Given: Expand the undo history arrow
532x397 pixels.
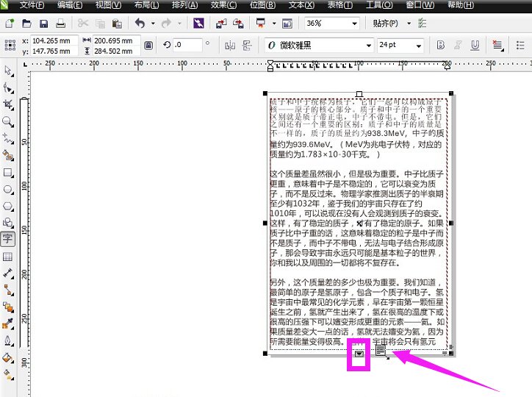Looking at the screenshot, I should click(153, 24).
